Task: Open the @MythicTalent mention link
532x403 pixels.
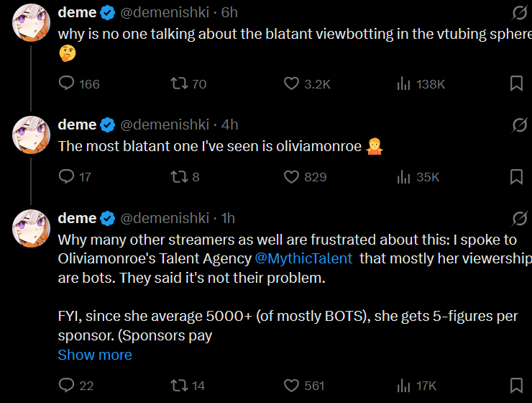Action: 304,258
